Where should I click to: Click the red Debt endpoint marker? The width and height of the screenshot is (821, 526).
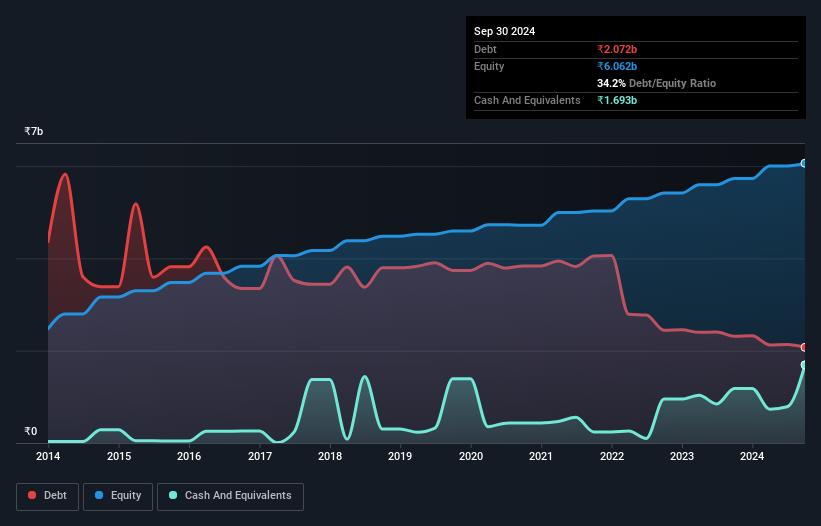pos(804,347)
